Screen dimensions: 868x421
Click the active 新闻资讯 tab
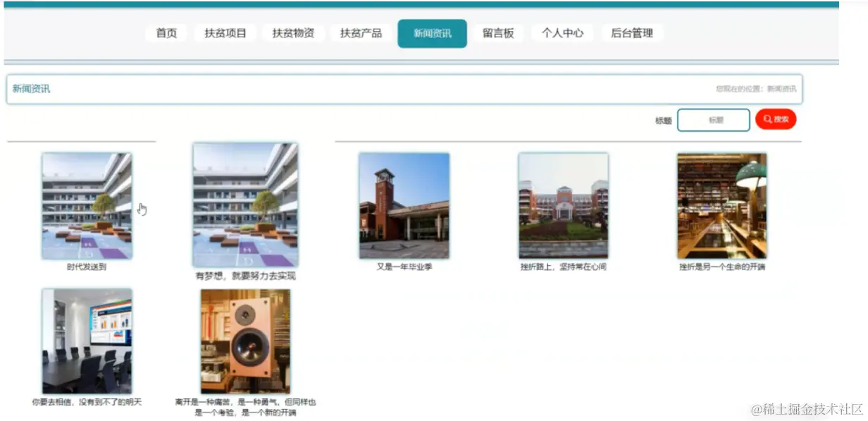click(432, 33)
